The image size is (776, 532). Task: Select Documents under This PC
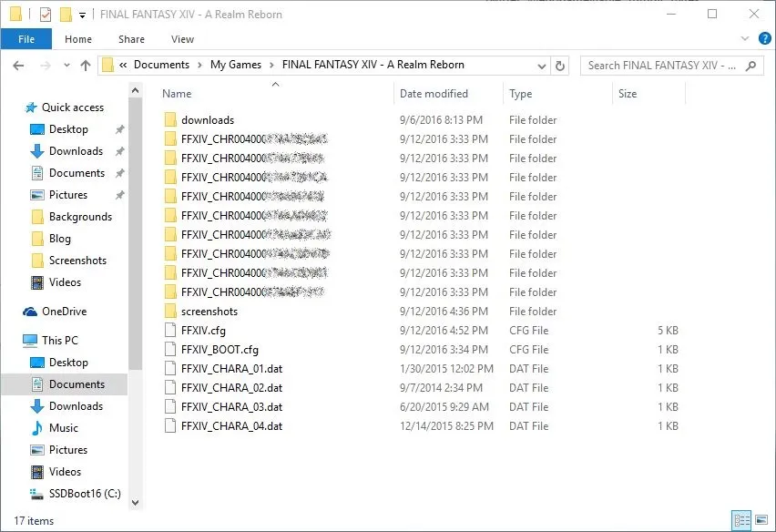pos(77,384)
